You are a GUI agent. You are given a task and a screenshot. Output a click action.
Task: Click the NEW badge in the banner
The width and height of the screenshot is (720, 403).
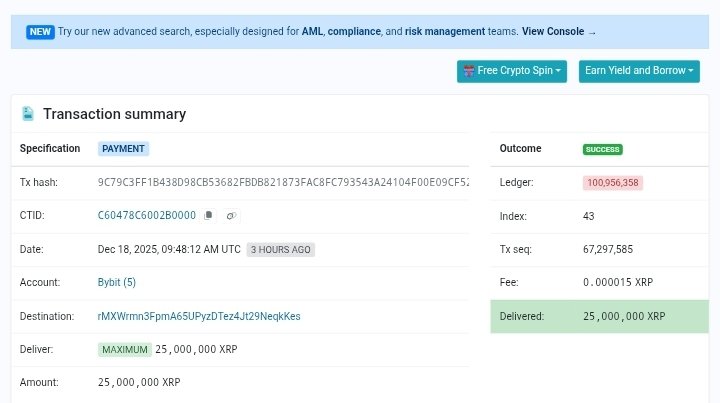pyautogui.click(x=40, y=32)
